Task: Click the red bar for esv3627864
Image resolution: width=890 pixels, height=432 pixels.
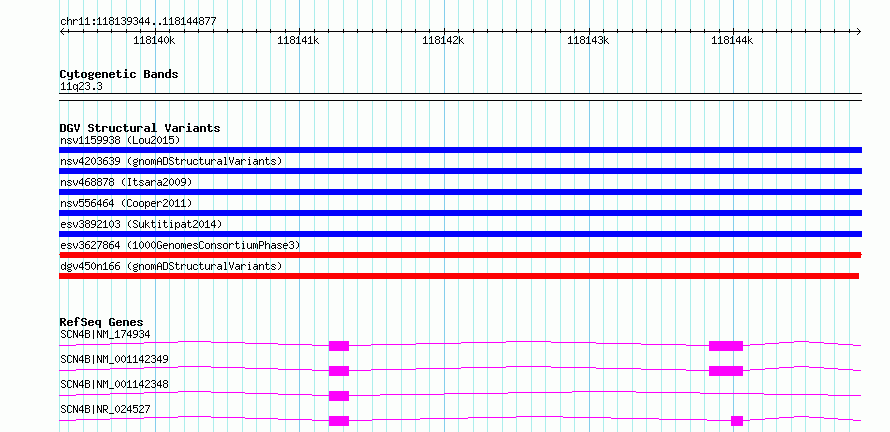Action: [460, 255]
